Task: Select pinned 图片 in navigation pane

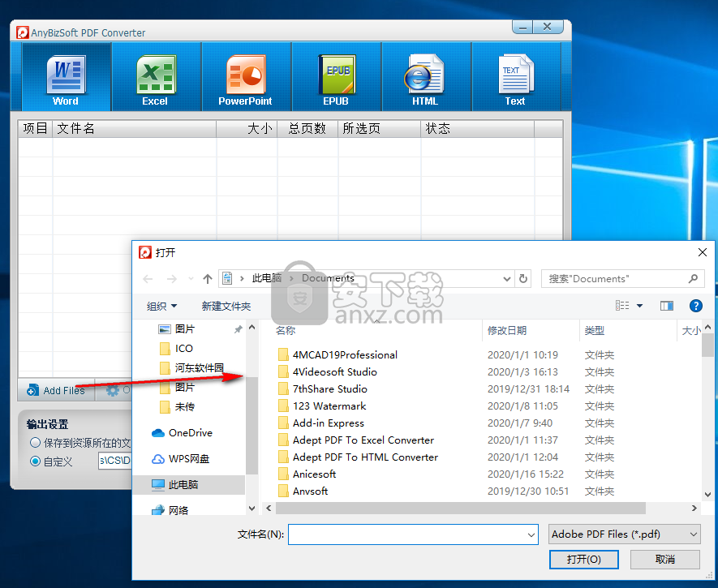Action: pos(185,329)
